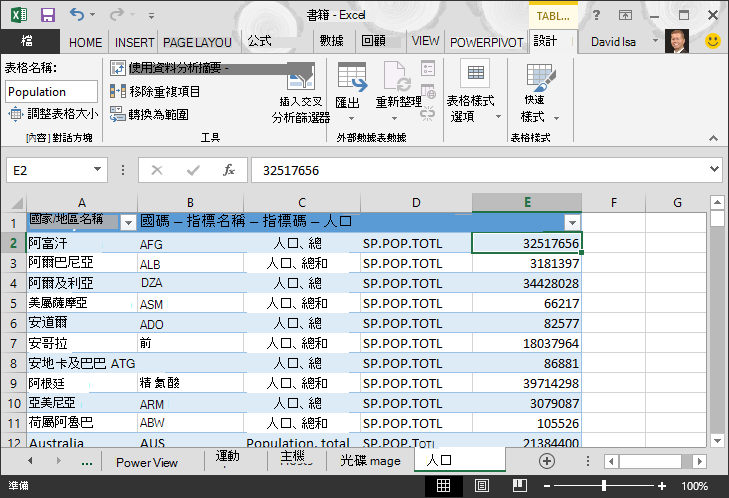Open the 匯出 export button

pos(351,91)
